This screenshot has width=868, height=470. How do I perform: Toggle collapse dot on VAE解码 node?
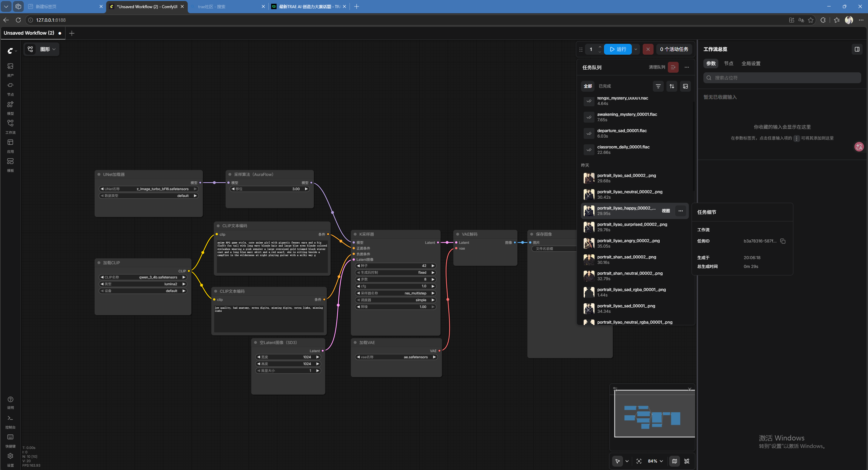click(458, 234)
